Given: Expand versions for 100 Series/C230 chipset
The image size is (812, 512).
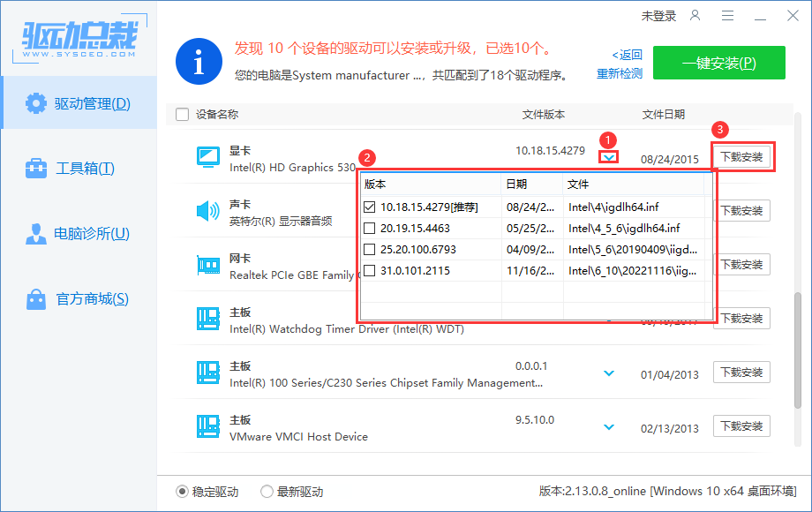Looking at the screenshot, I should point(609,373).
